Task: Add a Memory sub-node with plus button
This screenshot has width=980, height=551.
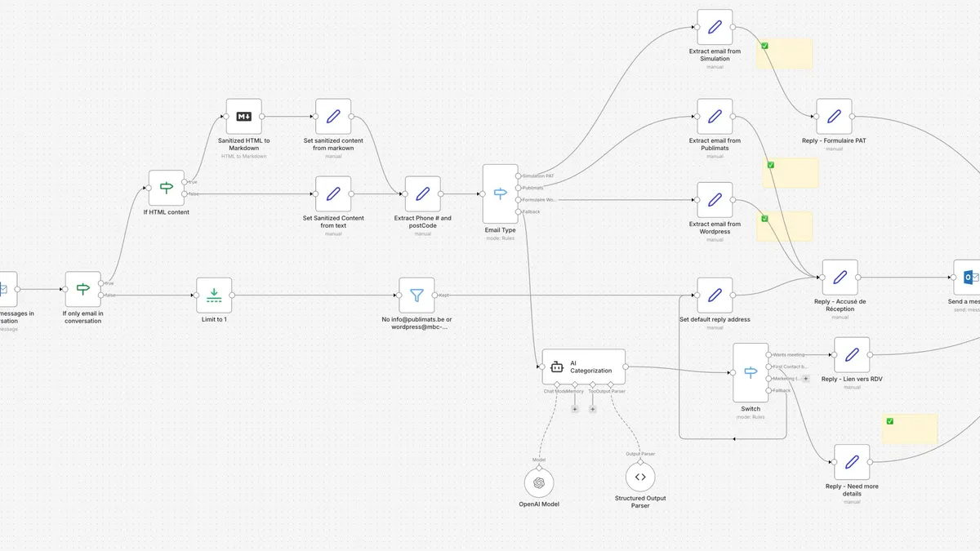Action: pyautogui.click(x=575, y=408)
